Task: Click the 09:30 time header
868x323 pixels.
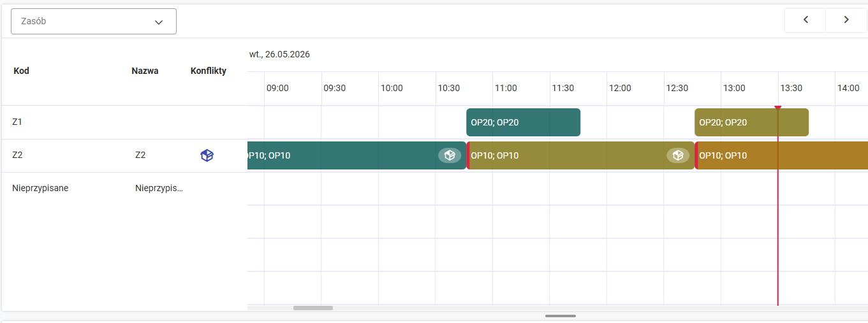Action: [334, 88]
